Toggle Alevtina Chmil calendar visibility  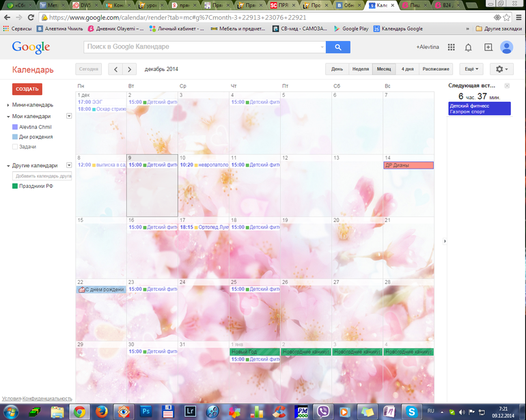pos(15,127)
